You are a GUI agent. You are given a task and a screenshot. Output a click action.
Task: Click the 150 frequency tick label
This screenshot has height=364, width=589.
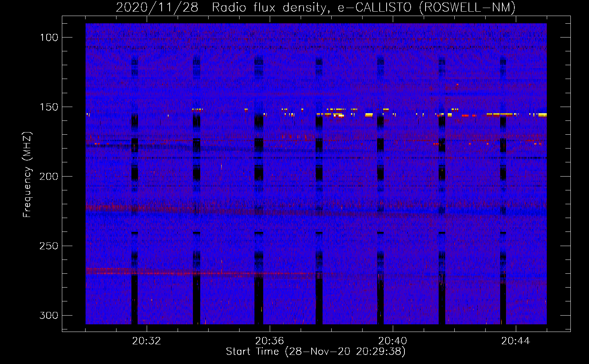tap(49, 107)
